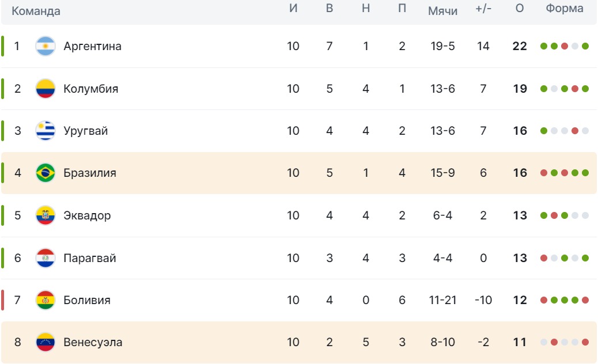This screenshot has width=598, height=364.
Task: Click the Uruguay flag icon
Action: coord(45,131)
